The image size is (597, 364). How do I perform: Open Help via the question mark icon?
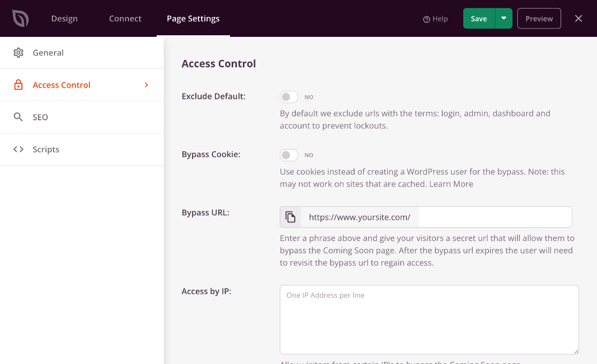(x=425, y=18)
